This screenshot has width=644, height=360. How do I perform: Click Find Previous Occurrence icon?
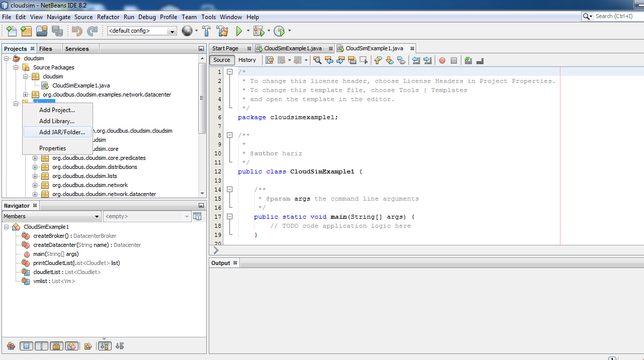[x=329, y=60]
